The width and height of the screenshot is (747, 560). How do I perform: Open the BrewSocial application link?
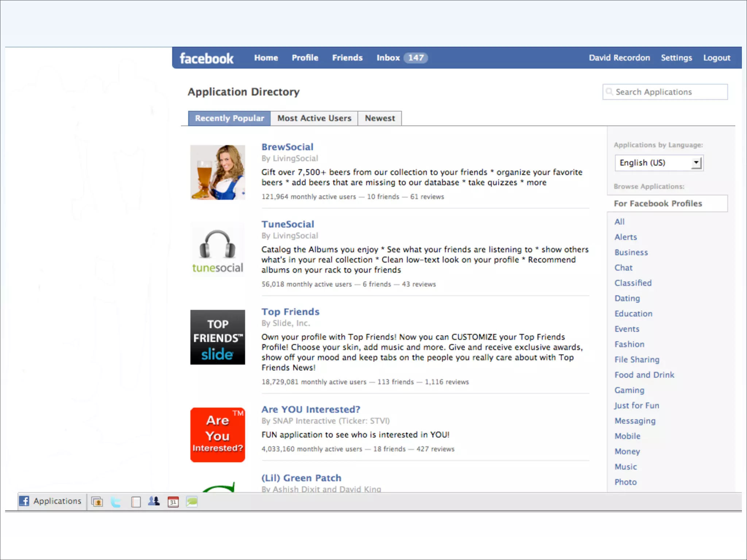(287, 147)
